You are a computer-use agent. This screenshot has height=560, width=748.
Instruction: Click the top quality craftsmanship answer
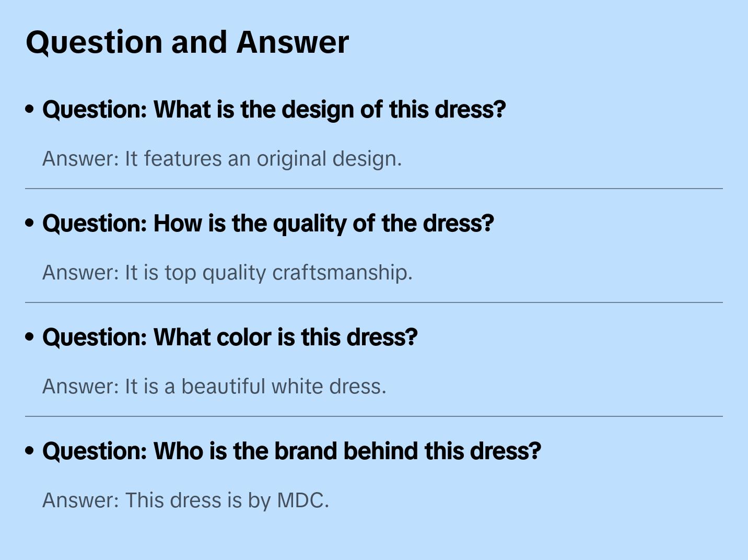(227, 273)
